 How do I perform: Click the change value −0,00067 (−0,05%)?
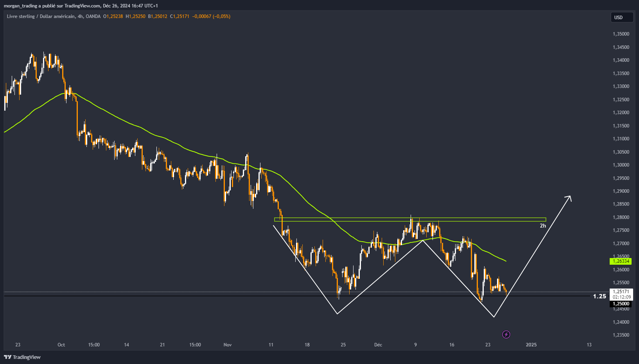[x=211, y=16]
